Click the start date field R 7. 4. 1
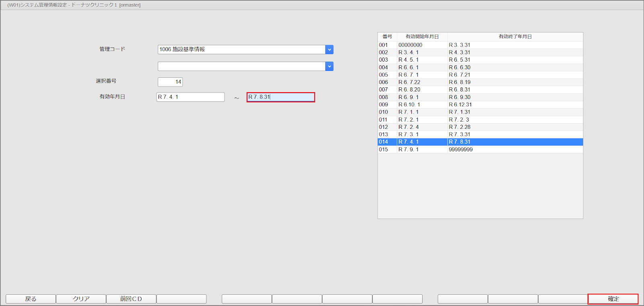This screenshot has height=306, width=644. pyautogui.click(x=190, y=97)
